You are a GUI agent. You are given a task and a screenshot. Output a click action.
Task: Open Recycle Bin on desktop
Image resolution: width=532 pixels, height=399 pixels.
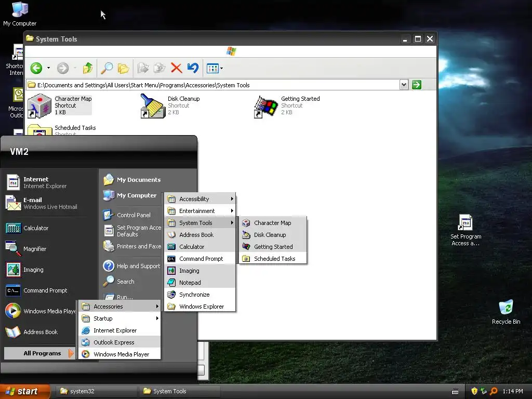[506, 312]
